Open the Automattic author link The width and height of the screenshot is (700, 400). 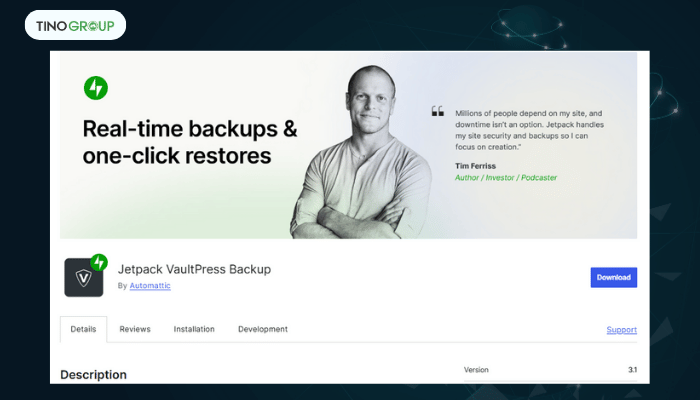point(150,286)
